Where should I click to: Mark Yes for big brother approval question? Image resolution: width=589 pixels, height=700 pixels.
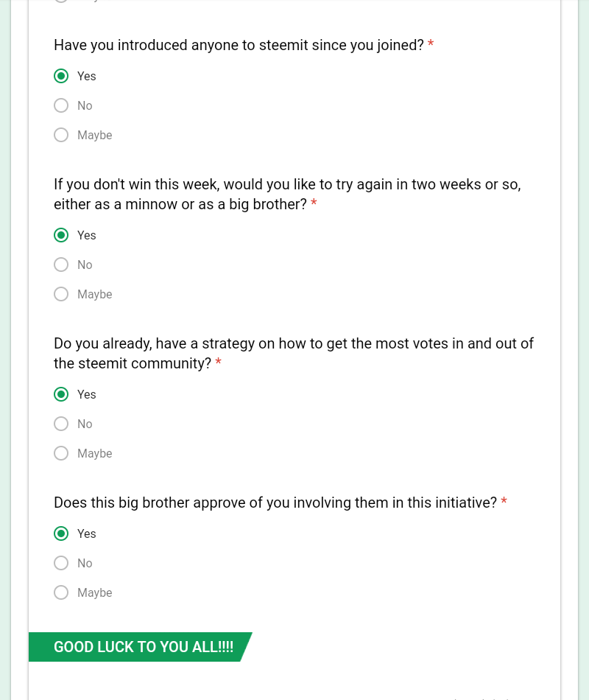pyautogui.click(x=61, y=533)
